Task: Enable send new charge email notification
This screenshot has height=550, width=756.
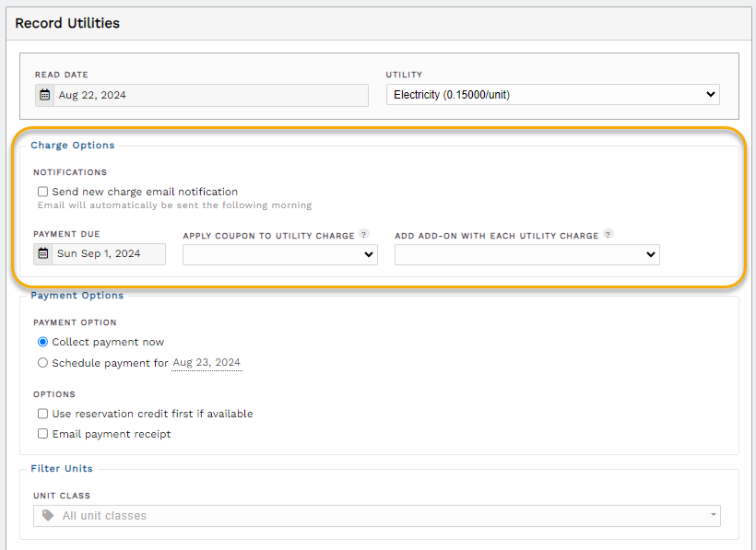Action: click(x=41, y=191)
